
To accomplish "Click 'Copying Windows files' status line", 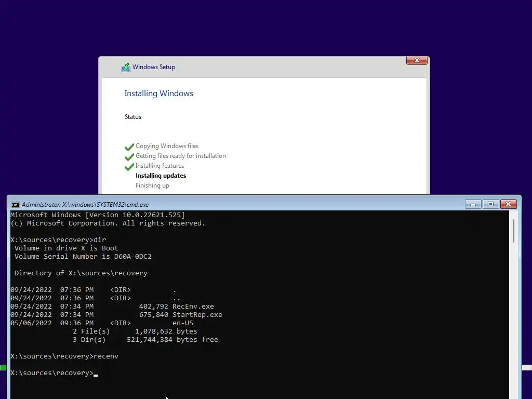I will pos(167,146).
